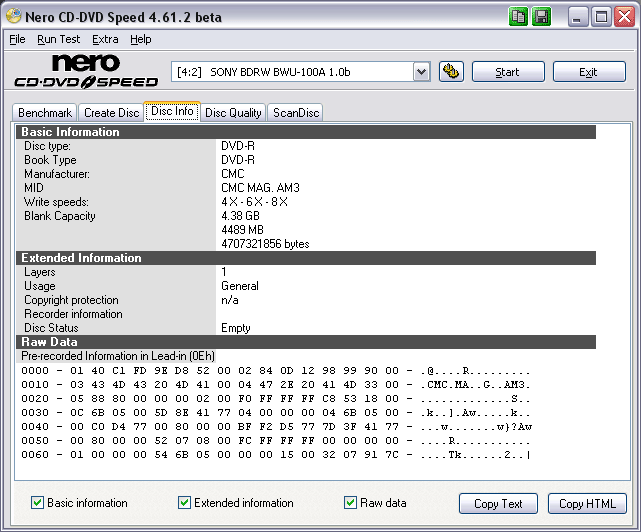Click the Pre-recorded Information in Lead-in label
The height and width of the screenshot is (532, 641).
[x=118, y=356]
